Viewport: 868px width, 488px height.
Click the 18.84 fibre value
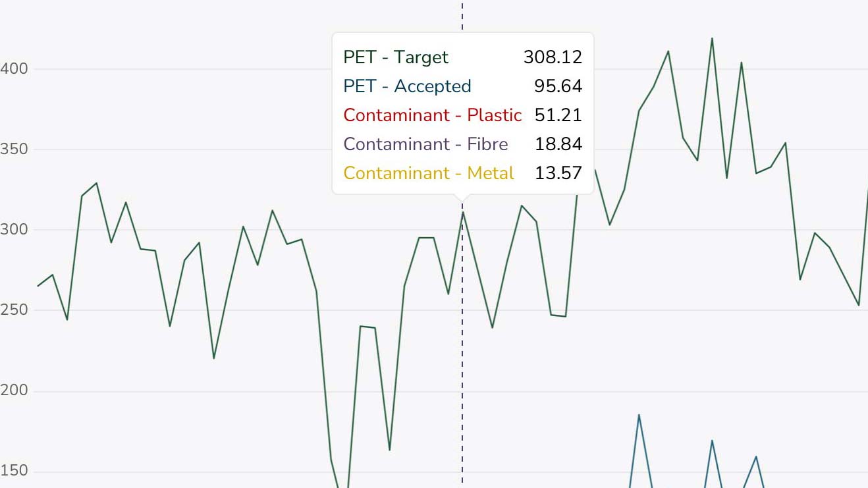[x=558, y=144]
